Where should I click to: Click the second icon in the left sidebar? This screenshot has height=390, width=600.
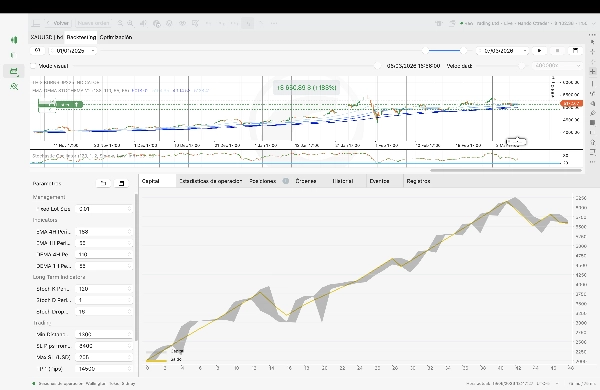tap(14, 55)
